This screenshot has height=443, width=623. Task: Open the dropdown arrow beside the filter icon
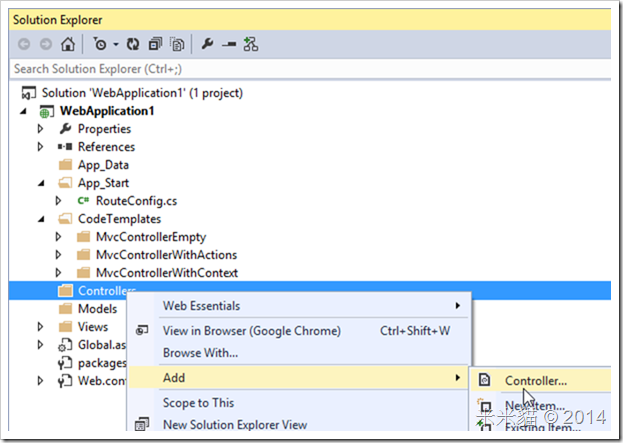(116, 44)
